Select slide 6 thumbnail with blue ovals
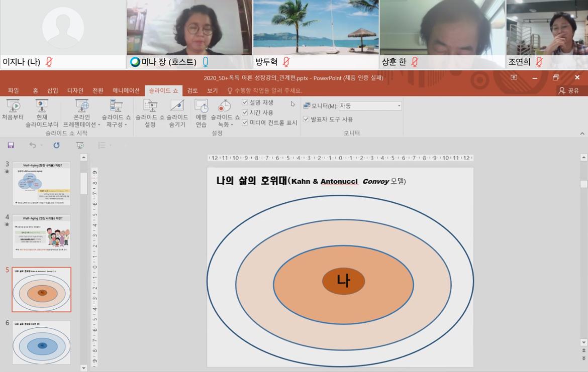The width and height of the screenshot is (588, 372). click(42, 342)
